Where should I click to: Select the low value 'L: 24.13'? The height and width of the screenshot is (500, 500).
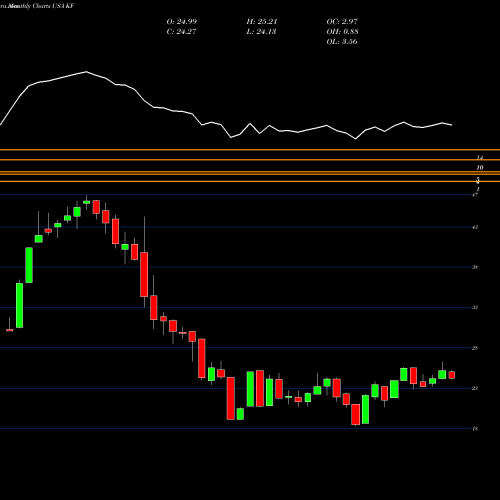[261, 32]
